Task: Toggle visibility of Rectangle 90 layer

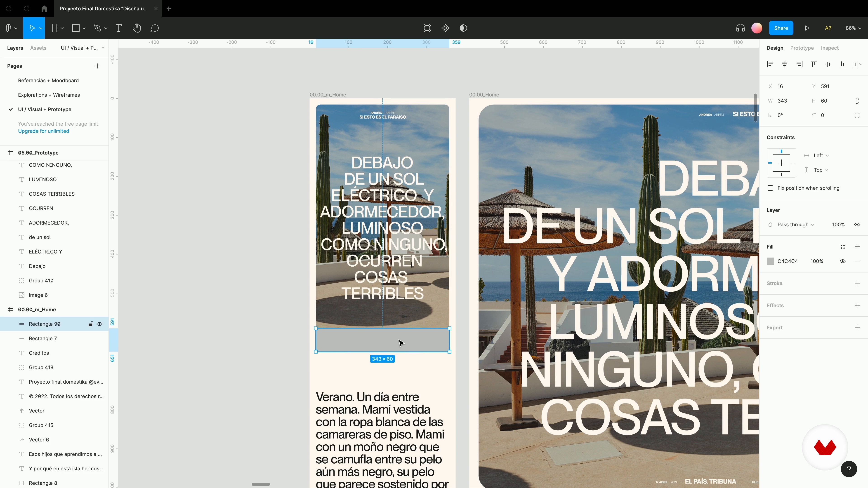Action: click(x=100, y=324)
